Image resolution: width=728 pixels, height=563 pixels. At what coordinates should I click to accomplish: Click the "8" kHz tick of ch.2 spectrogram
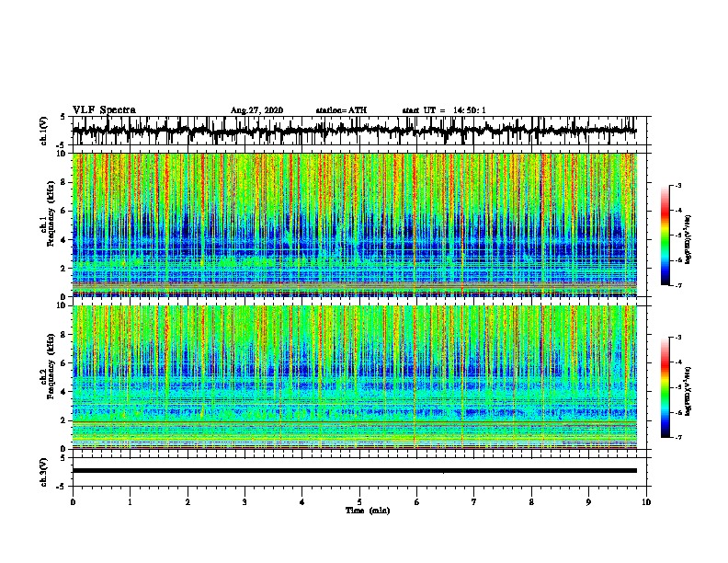63,335
